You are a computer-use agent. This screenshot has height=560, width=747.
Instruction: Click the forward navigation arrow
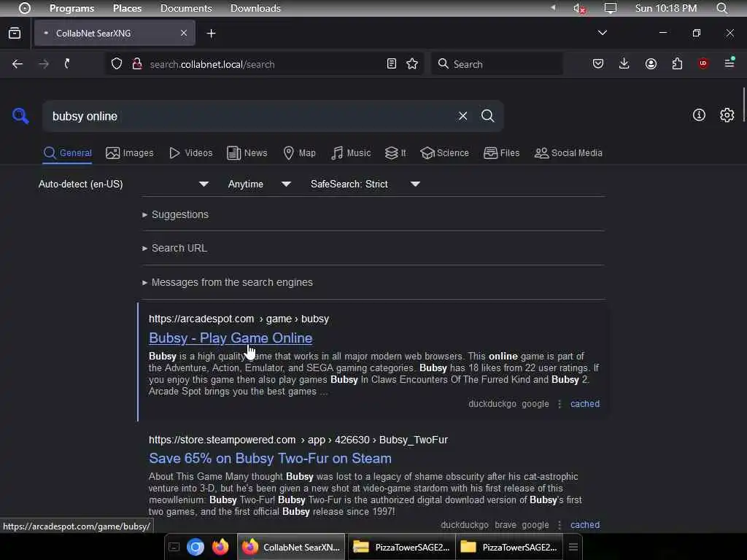point(43,64)
